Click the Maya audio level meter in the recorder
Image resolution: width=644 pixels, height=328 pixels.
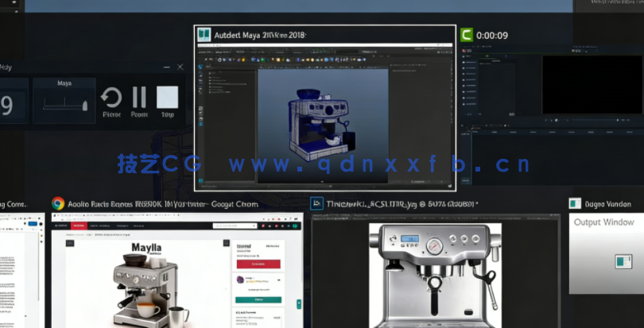(x=64, y=103)
